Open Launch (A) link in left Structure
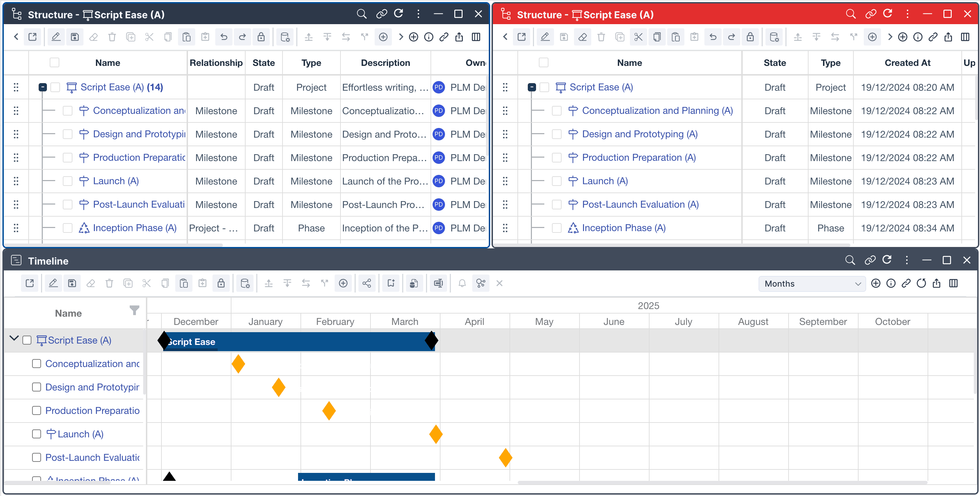 point(116,181)
